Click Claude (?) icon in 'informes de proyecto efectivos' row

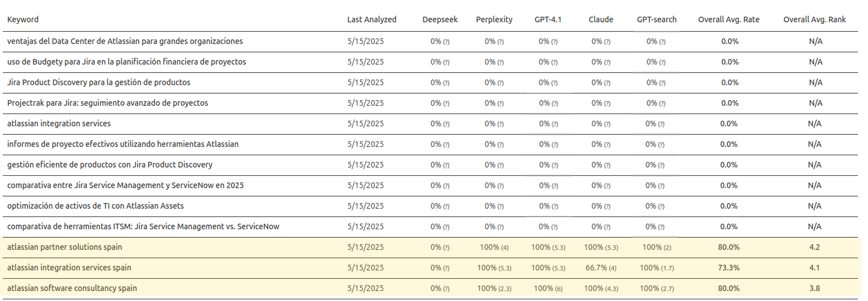point(607,145)
